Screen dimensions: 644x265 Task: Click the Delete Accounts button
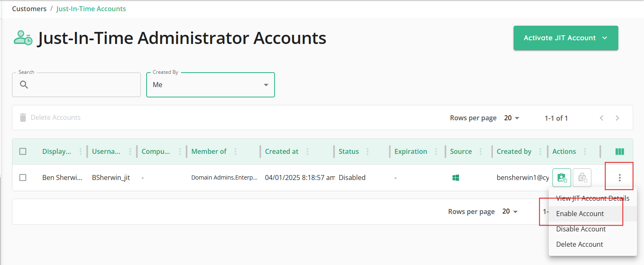(x=50, y=118)
